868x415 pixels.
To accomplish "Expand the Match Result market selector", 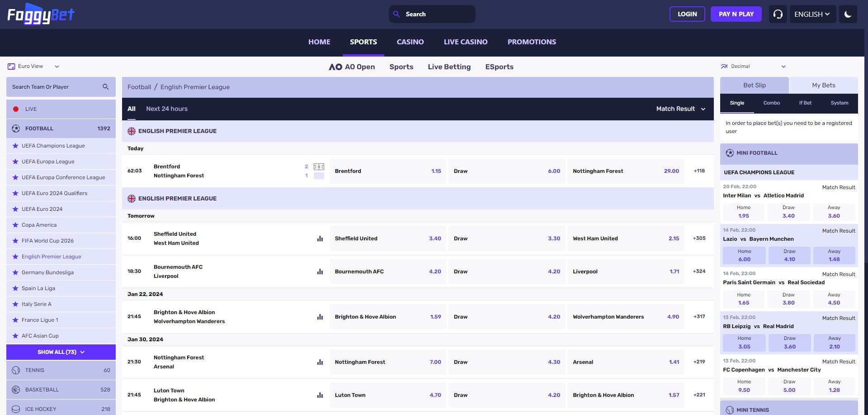I will [x=681, y=109].
